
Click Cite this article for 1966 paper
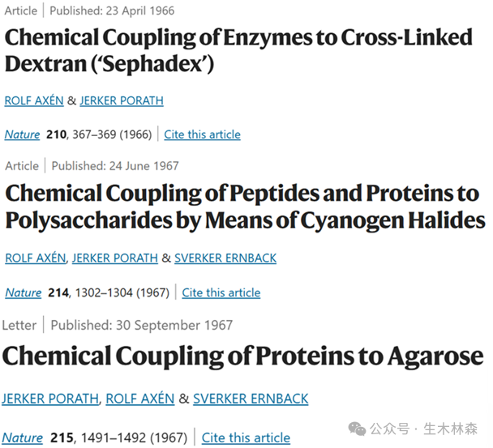[x=202, y=134]
